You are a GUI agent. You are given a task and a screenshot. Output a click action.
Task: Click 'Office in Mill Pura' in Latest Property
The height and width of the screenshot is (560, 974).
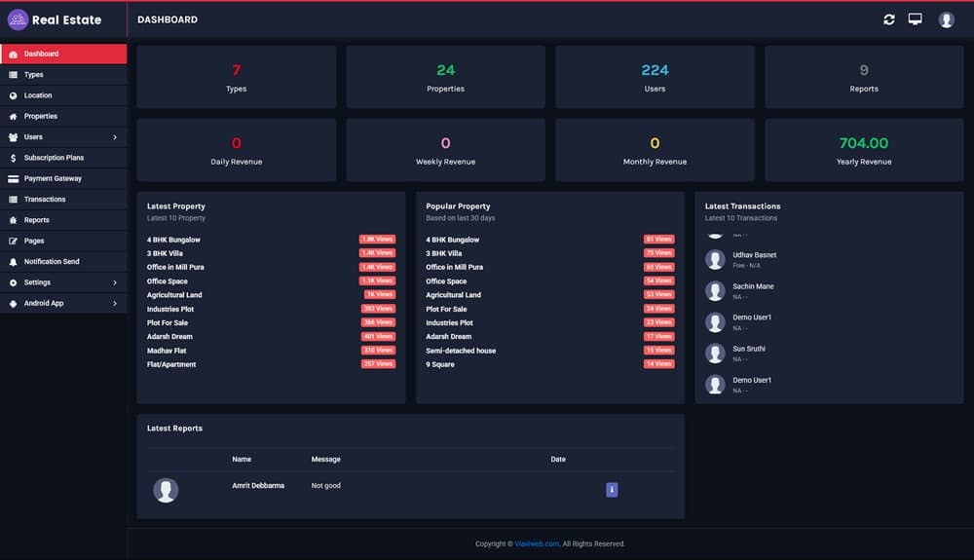[175, 267]
